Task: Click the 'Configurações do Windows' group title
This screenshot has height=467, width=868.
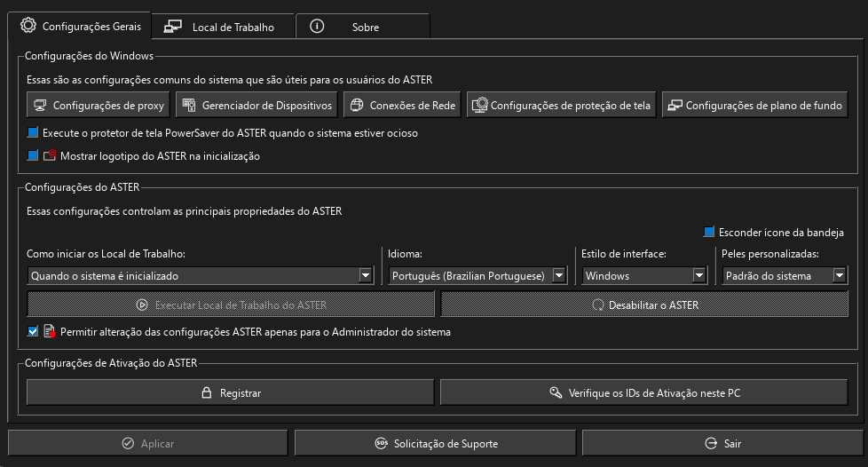Action: point(89,56)
